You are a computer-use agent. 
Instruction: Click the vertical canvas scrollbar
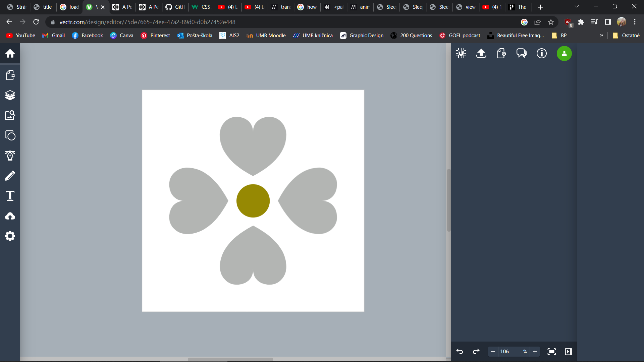449,200
